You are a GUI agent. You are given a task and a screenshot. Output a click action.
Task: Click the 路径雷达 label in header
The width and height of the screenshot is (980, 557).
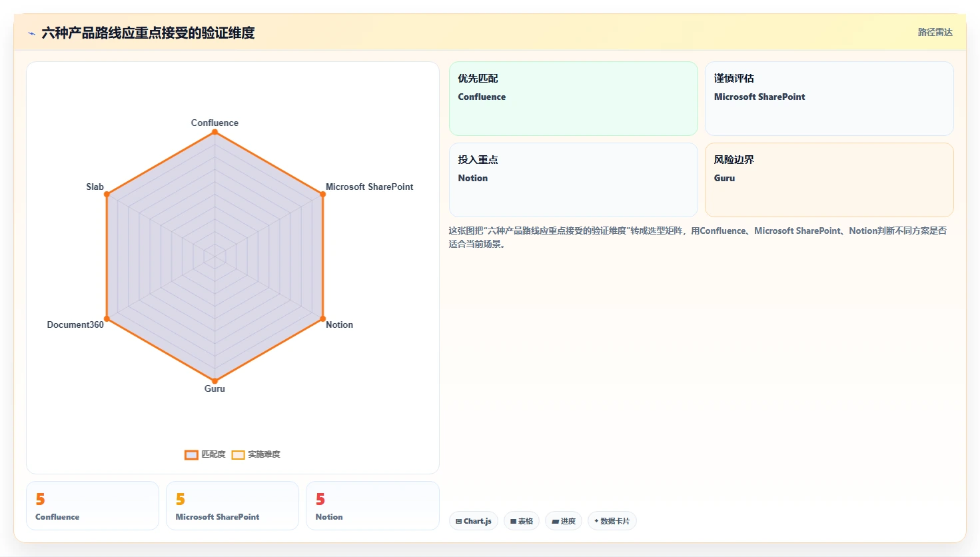(x=935, y=32)
